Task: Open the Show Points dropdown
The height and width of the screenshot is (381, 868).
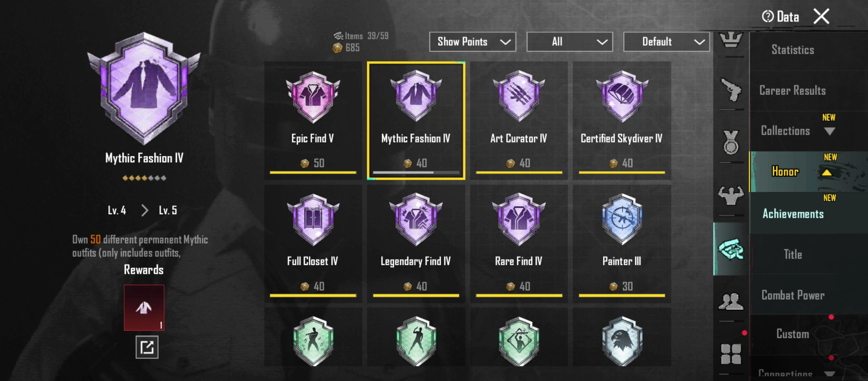Action: (x=472, y=42)
